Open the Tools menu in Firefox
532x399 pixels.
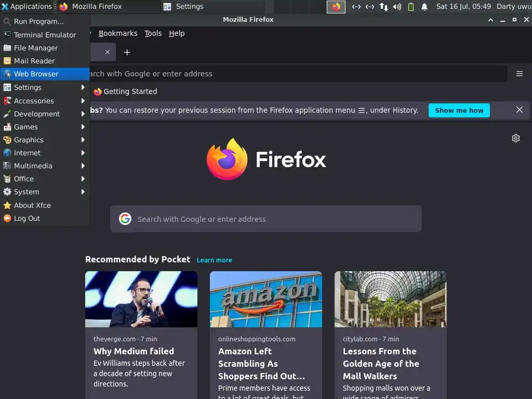click(x=153, y=33)
